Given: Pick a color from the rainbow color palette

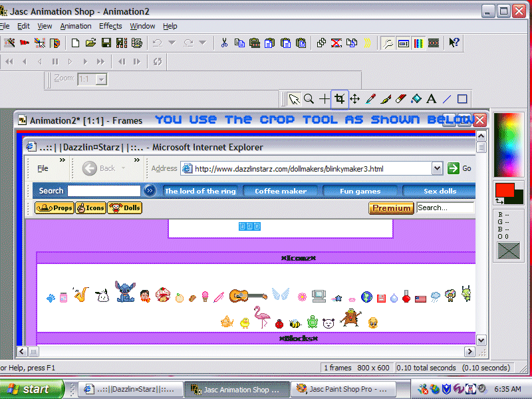Looking at the screenshot, I should coord(508,145).
